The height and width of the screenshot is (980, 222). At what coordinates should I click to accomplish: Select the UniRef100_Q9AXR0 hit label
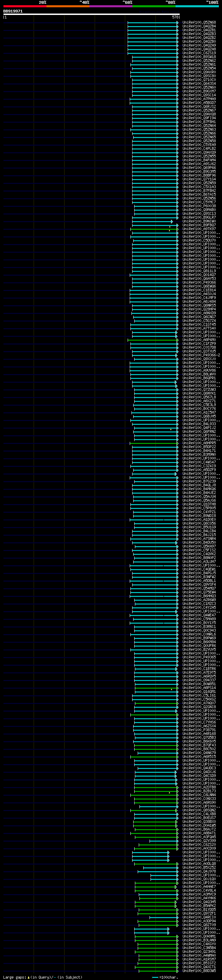pyautogui.click(x=199, y=72)
